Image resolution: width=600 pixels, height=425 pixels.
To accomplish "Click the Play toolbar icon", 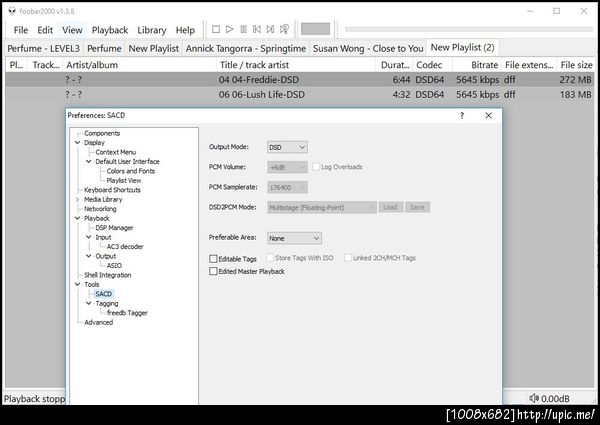I will (230, 29).
